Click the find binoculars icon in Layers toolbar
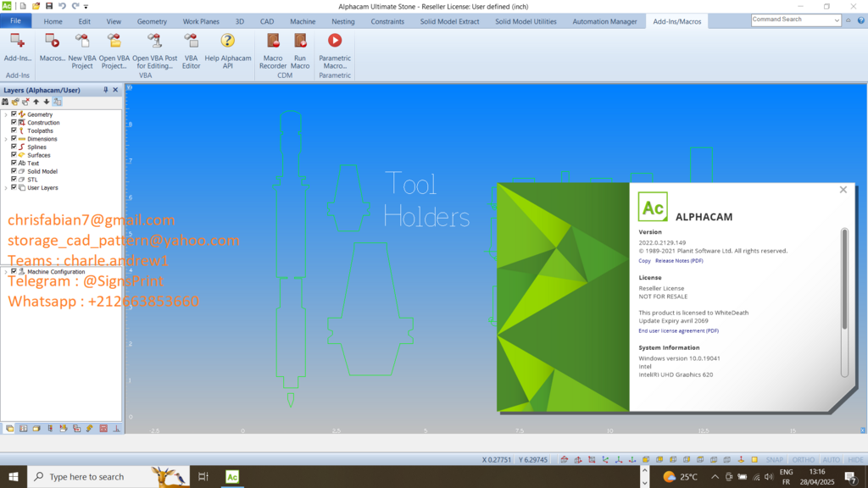The height and width of the screenshot is (488, 868). [x=5, y=102]
